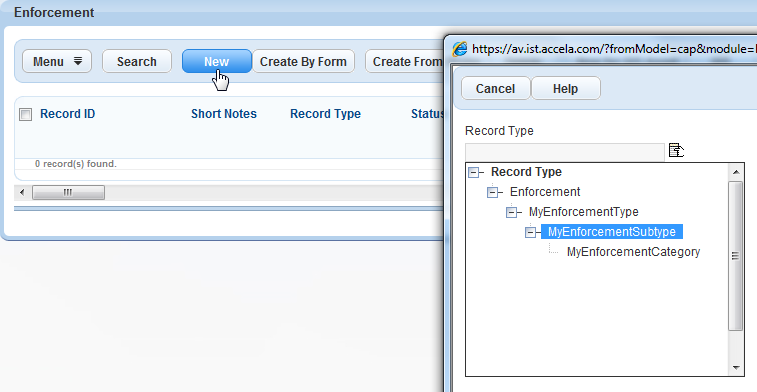Open Help in the popup
The image size is (757, 392).
(565, 88)
